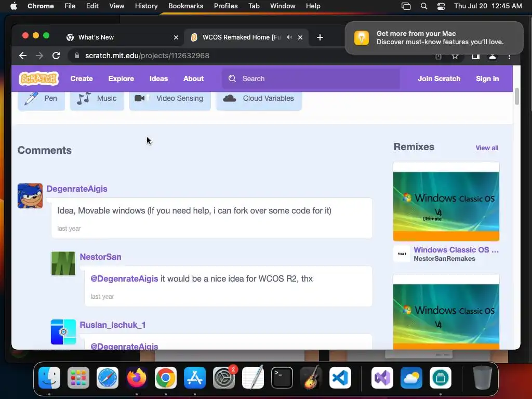The width and height of the screenshot is (532, 399).
Task: Open the About page
Action: 193,78
